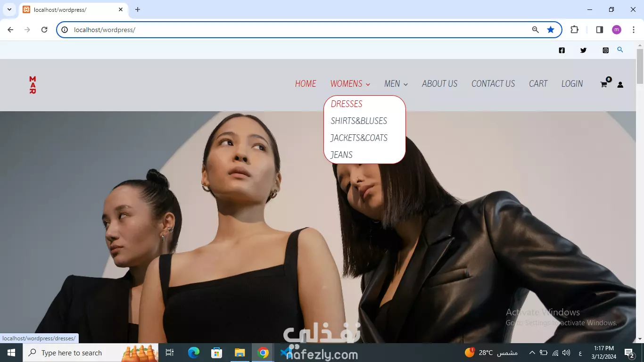Image resolution: width=644 pixels, height=362 pixels.
Task: Open the ABOUT US page
Action: pos(439,83)
